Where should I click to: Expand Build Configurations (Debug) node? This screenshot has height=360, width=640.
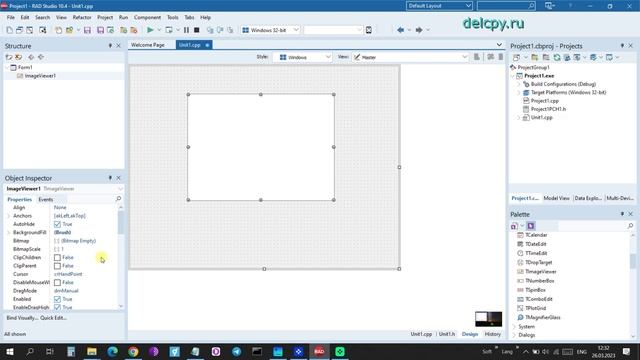tap(519, 84)
